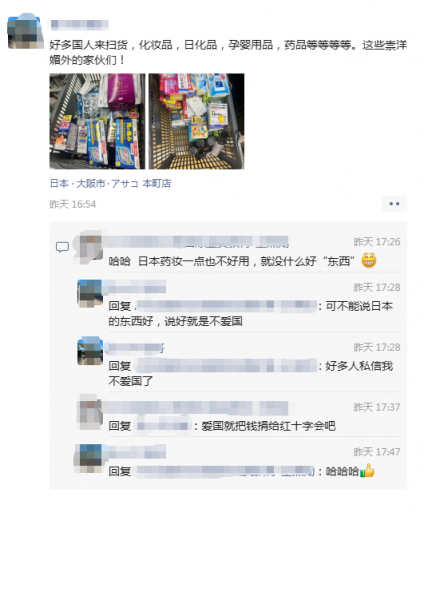Click the post text about 好多国人来扫货
The width and height of the screenshot is (424, 600).
coord(228,52)
